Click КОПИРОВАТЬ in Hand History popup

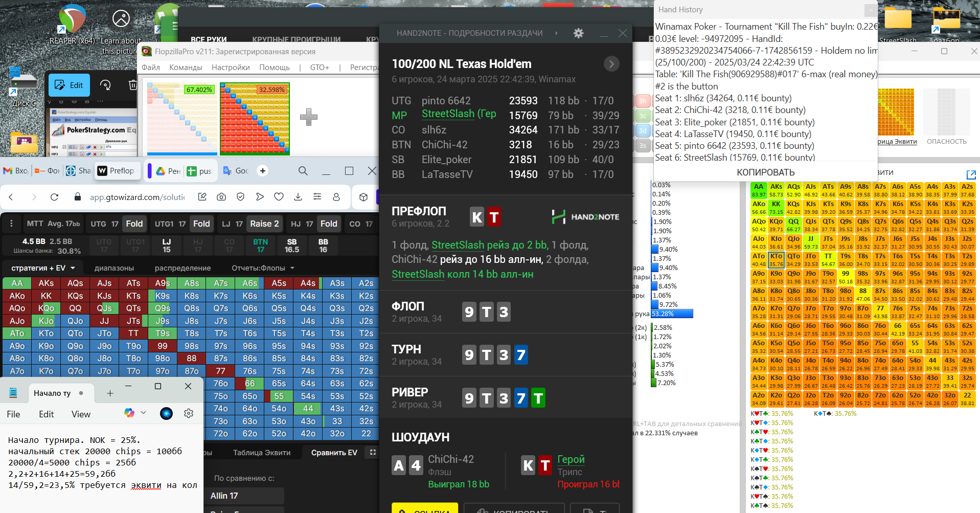(x=765, y=172)
